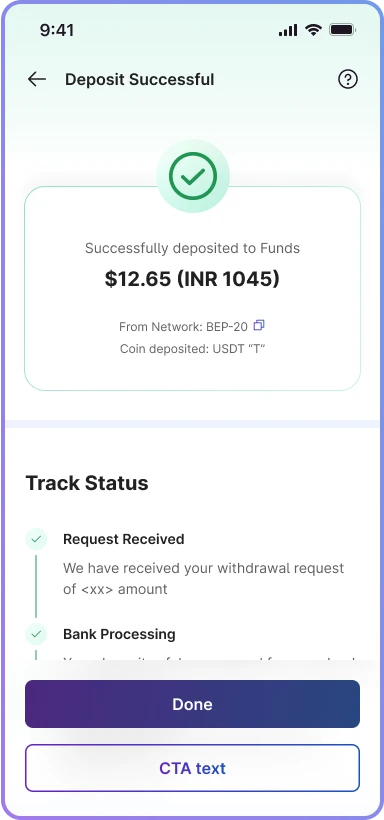
Task: Tap the Wi-Fi icon in status bar
Action: click(x=313, y=30)
